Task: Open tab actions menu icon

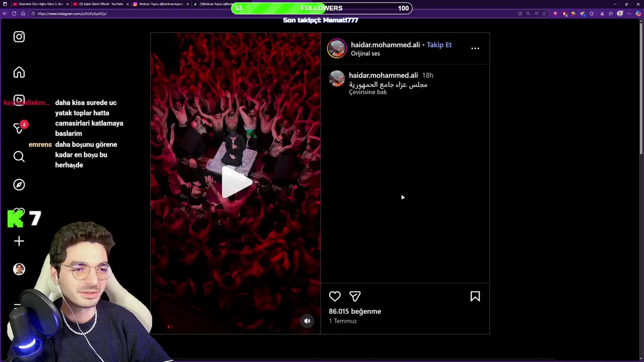Action: 5,4
